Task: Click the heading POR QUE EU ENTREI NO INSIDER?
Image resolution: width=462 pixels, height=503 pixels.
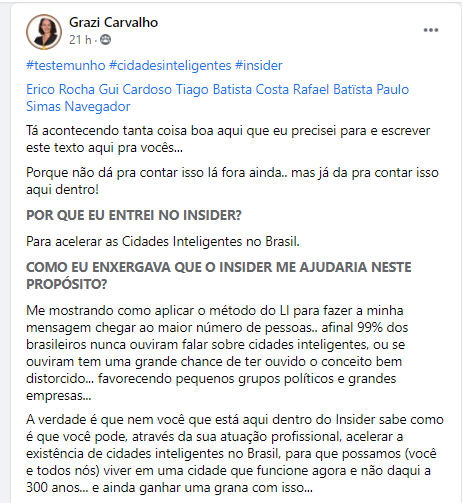Action: coord(134,215)
